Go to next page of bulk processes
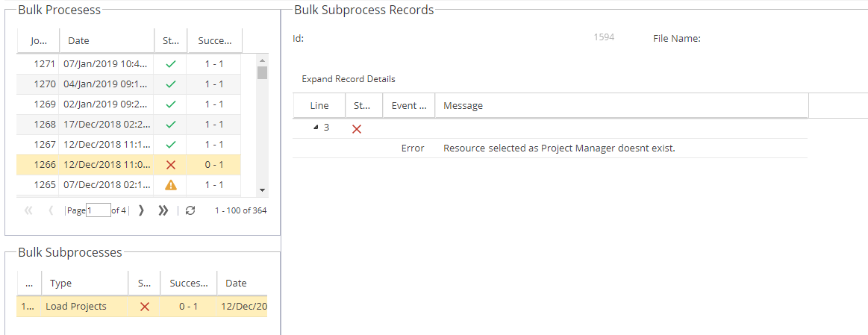Screen dimensions: 868x335 coord(141,210)
